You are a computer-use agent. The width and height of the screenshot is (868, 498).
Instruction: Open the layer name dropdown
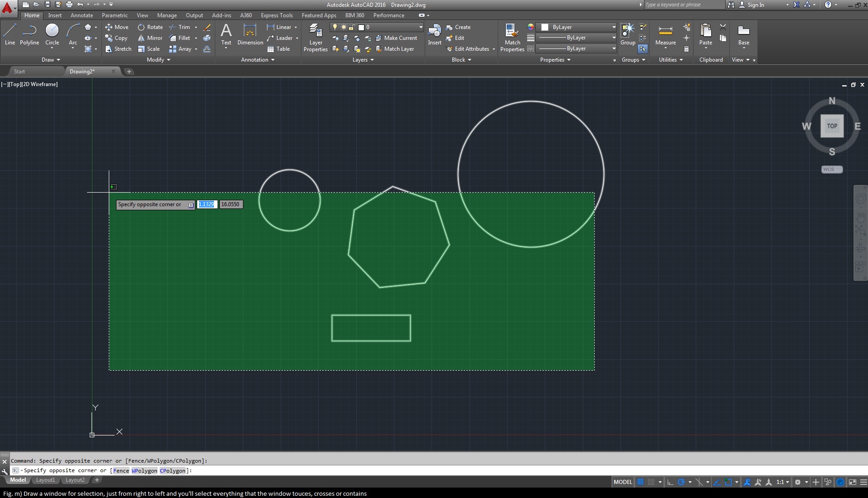coord(420,27)
